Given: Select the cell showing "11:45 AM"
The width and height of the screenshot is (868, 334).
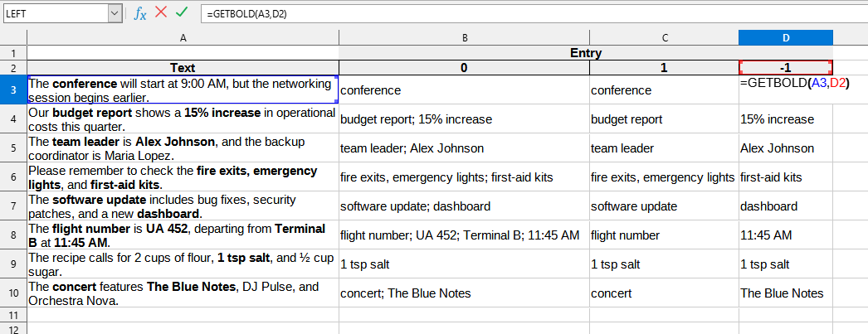Looking at the screenshot, I should 785,235.
